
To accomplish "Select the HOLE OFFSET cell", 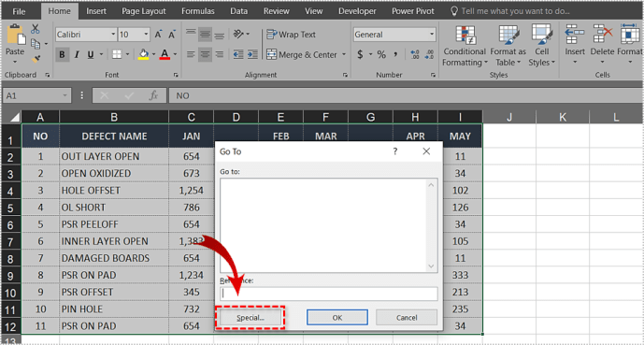I will pos(114,191).
